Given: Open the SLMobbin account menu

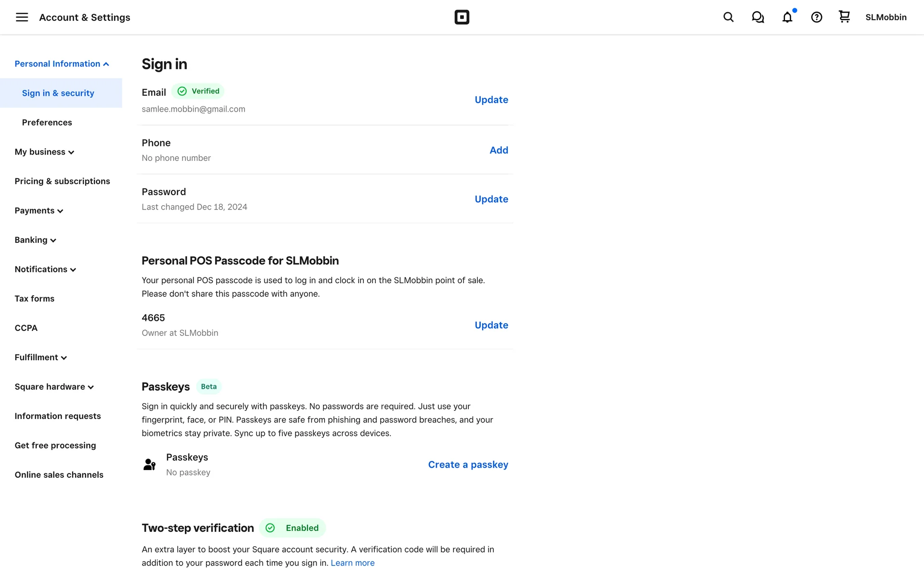Looking at the screenshot, I should 885,17.
